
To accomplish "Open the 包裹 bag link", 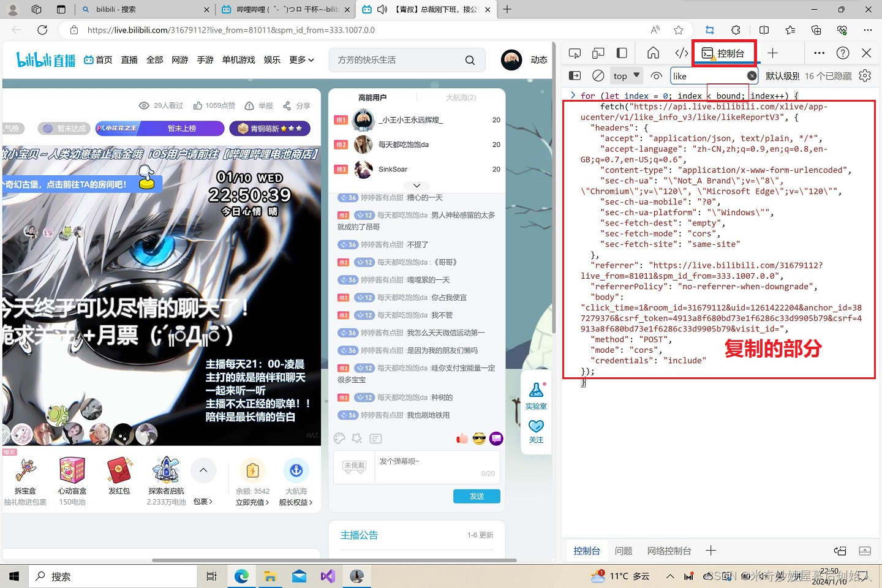I will click(x=203, y=502).
